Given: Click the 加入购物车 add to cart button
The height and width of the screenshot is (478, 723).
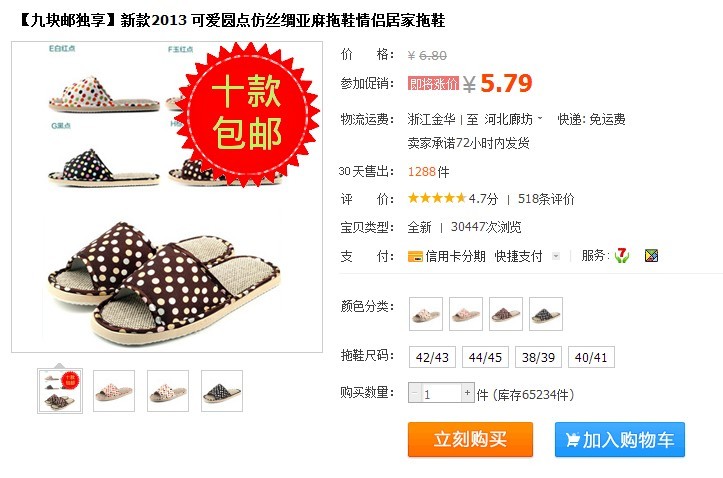Looking at the screenshot, I should [x=620, y=439].
